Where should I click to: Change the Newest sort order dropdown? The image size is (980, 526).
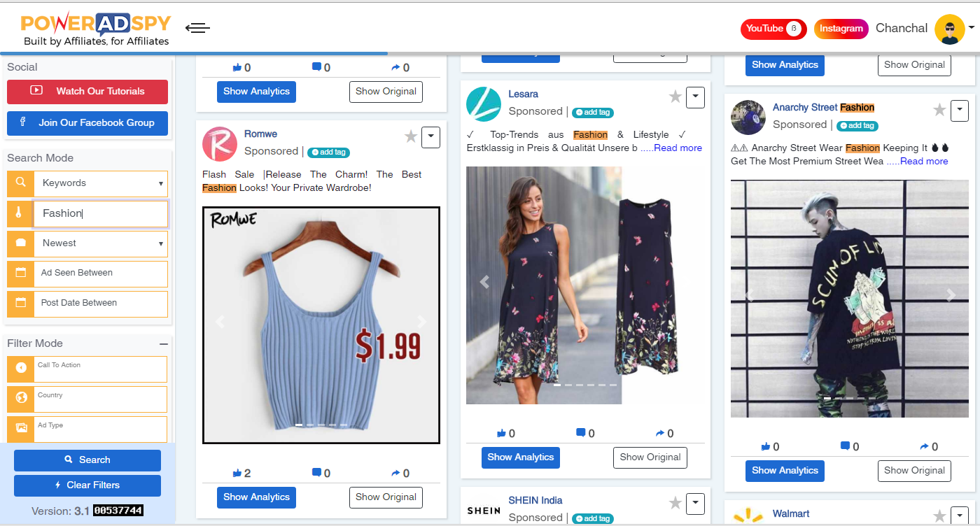pyautogui.click(x=100, y=243)
